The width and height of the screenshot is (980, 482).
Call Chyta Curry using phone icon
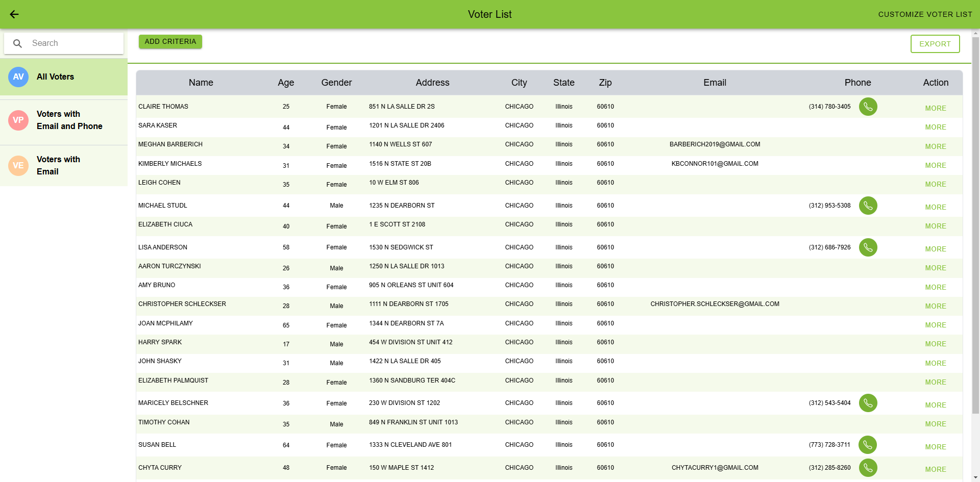868,468
